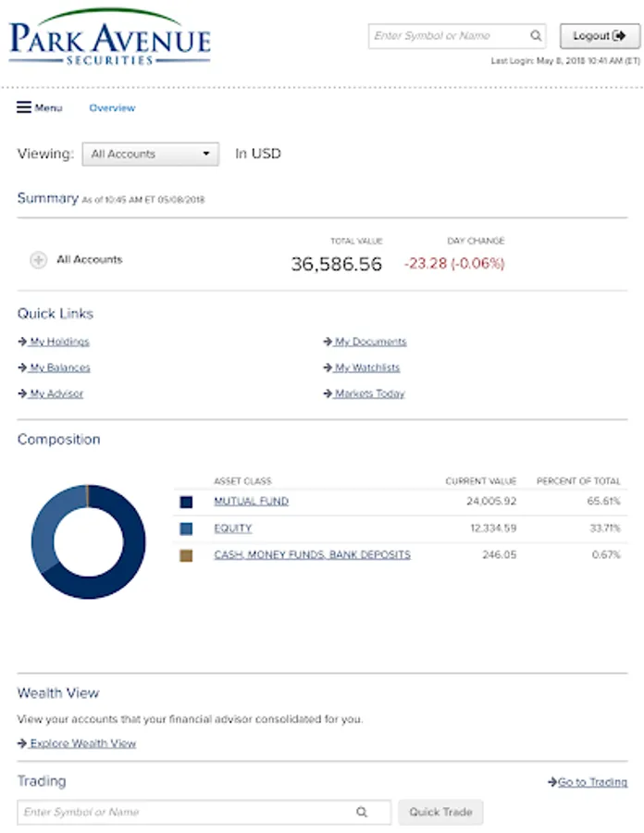The image size is (644, 833).
Task: Open the Overview tab
Action: (112, 108)
